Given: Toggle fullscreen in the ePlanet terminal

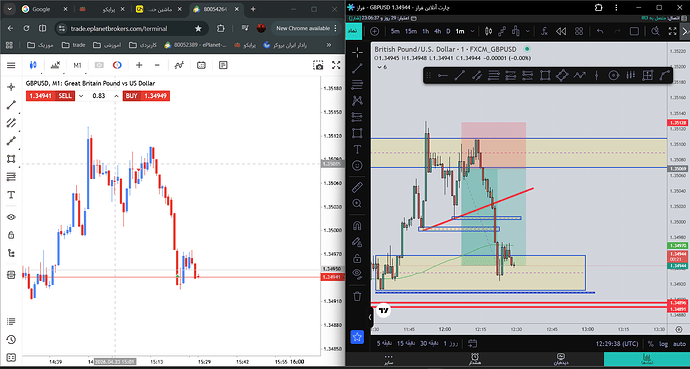Looking at the screenshot, I should [336, 65].
